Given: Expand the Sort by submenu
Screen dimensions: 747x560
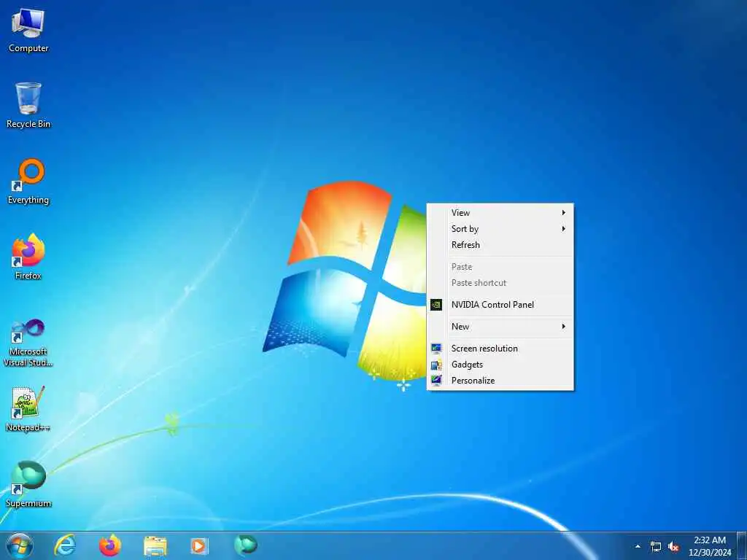Looking at the screenshot, I should [x=500, y=229].
